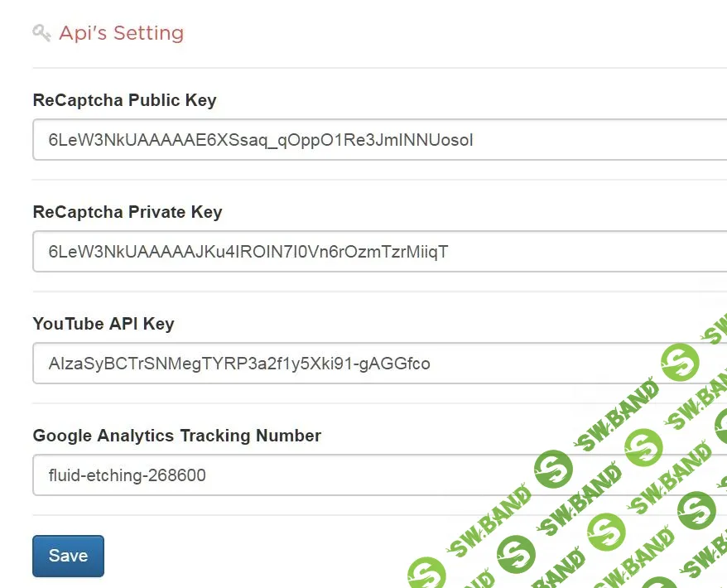This screenshot has height=588, width=727.
Task: Click the key icon beside Api's Setting
Action: click(x=42, y=33)
